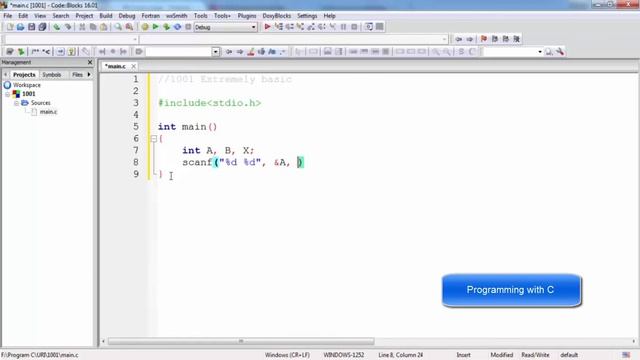Click the Build and run icon
Viewport: 640px width, 360px height.
[167, 27]
